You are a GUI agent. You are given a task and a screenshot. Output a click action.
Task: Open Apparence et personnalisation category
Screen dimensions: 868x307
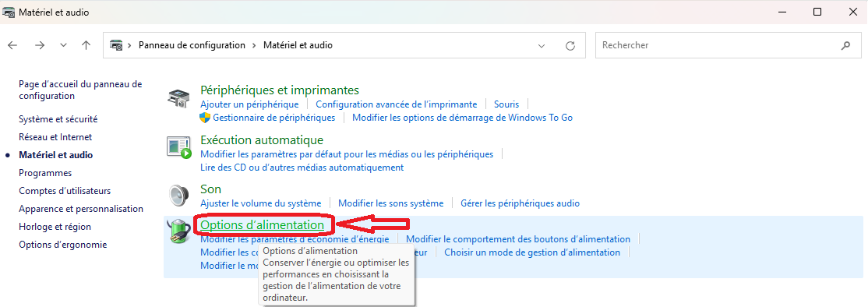coord(81,209)
